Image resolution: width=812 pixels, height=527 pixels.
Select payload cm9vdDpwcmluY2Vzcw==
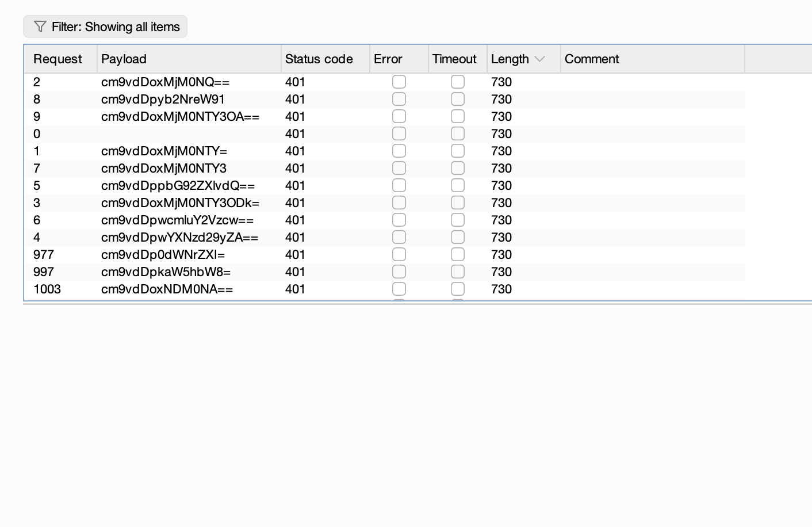click(178, 220)
